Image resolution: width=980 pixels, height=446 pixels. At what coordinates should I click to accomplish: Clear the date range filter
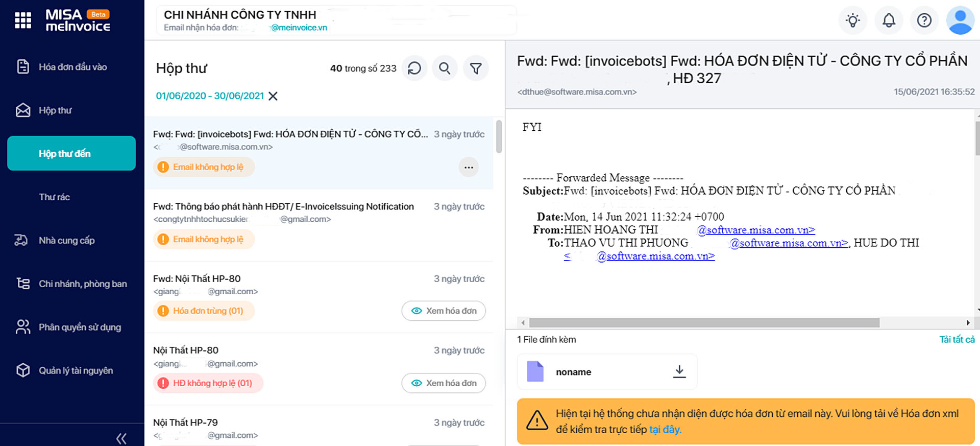[x=273, y=96]
